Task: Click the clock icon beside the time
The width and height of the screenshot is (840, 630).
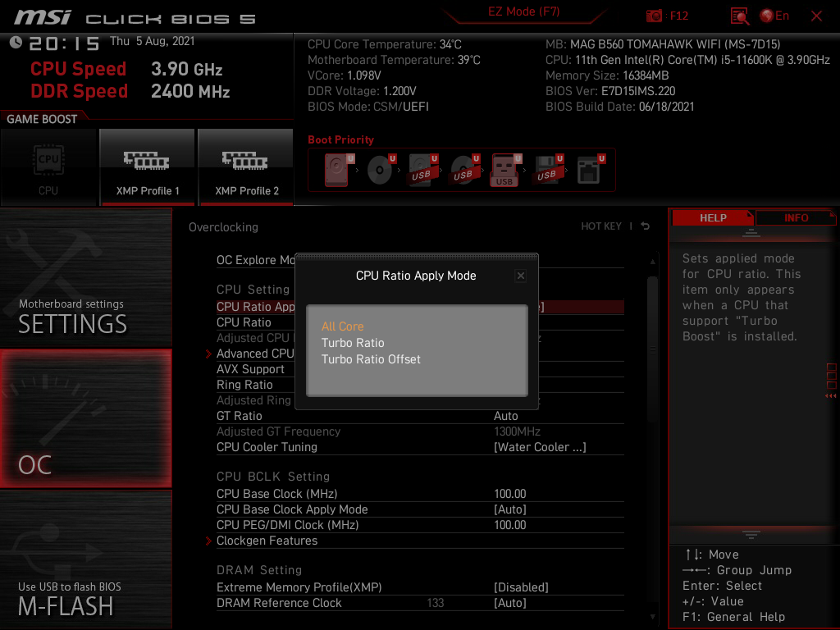Action: point(16,43)
